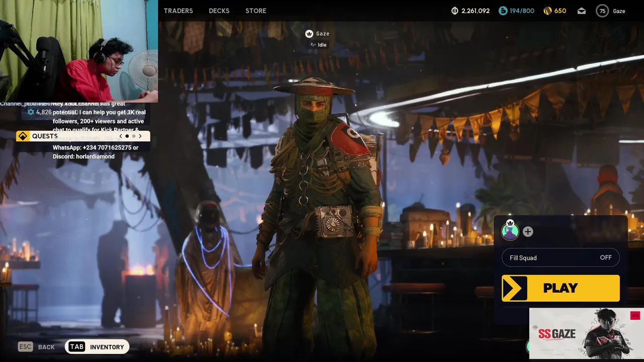Open INVENTORY with the TAB button
Viewport: 644px width, 362px height.
click(97, 347)
